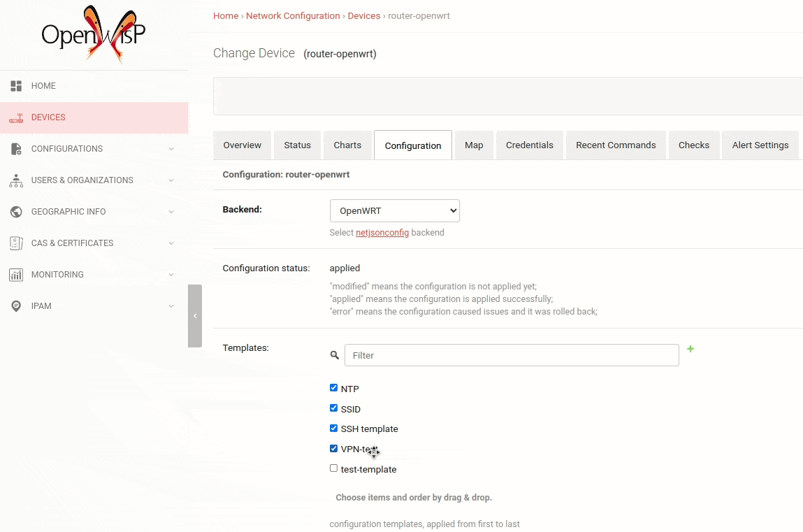This screenshot has height=532, width=803.
Task: Click the GEOGRAPHIC INFO globe icon
Action: pyautogui.click(x=16, y=212)
